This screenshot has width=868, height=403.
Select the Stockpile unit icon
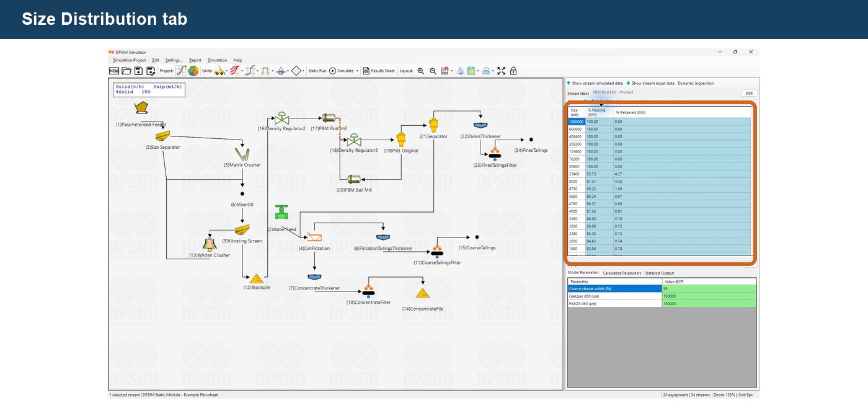[x=256, y=279]
